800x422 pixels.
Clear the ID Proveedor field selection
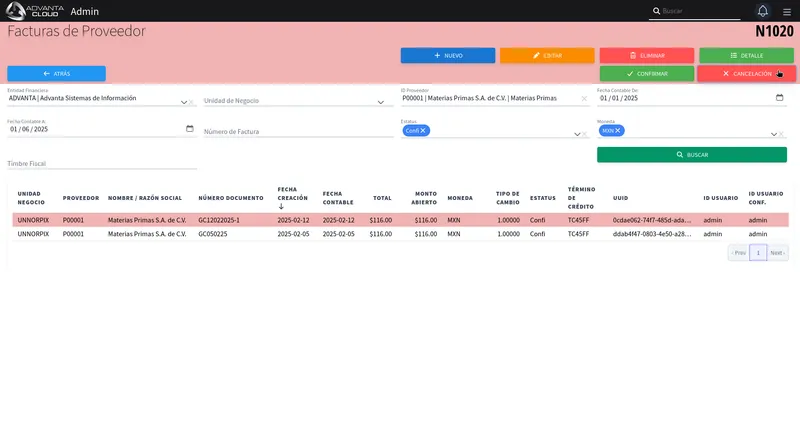pos(584,98)
